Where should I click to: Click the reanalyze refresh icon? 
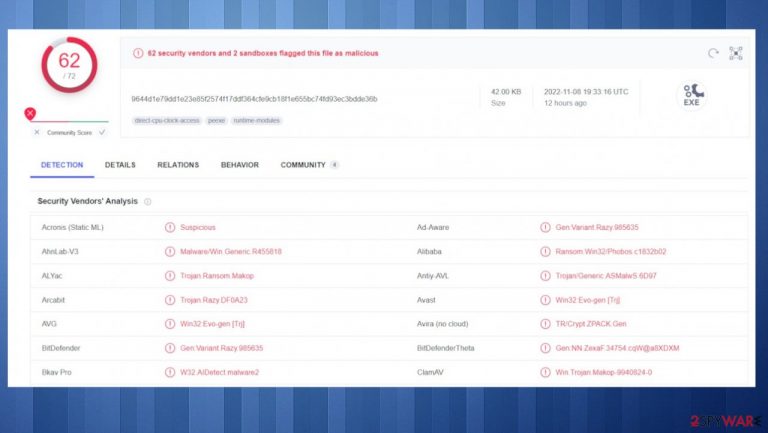pyautogui.click(x=713, y=53)
